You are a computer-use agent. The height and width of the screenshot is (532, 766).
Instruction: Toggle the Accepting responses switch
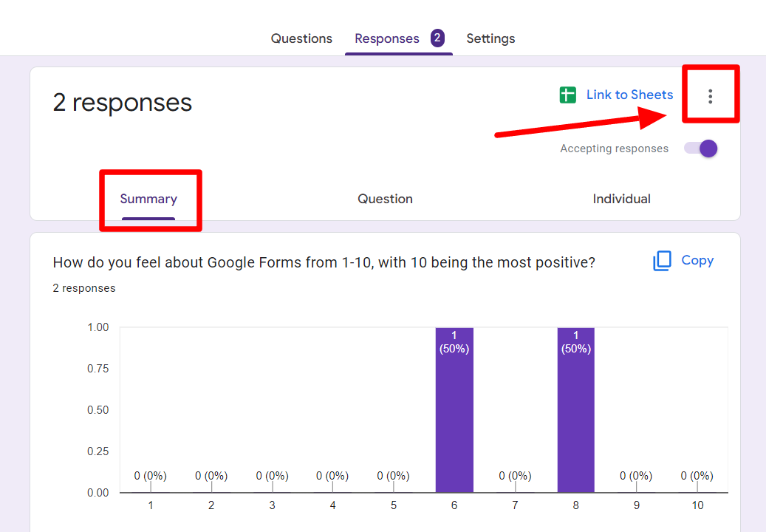pyautogui.click(x=701, y=149)
